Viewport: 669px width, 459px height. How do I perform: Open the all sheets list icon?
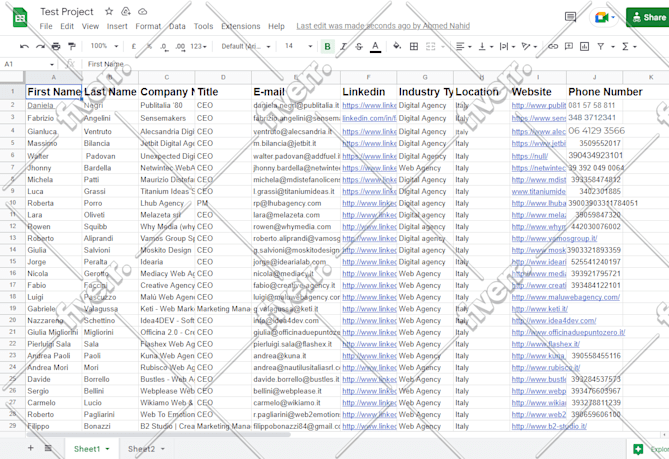[x=48, y=448]
